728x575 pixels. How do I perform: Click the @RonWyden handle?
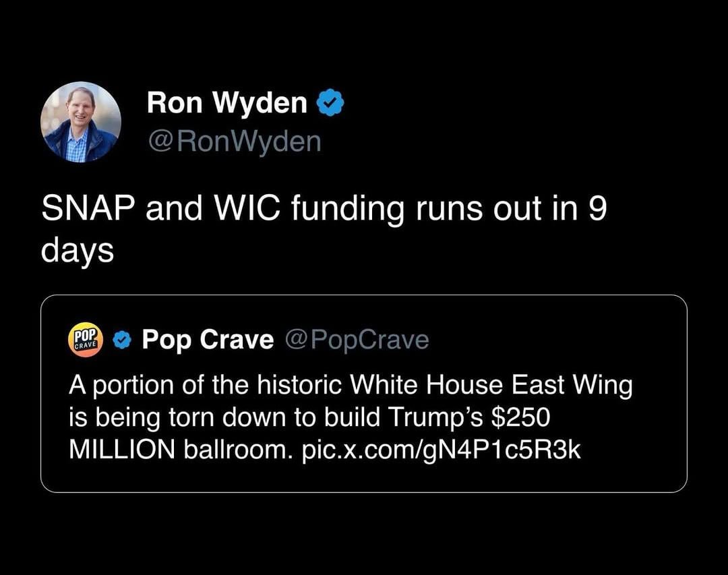(x=234, y=142)
